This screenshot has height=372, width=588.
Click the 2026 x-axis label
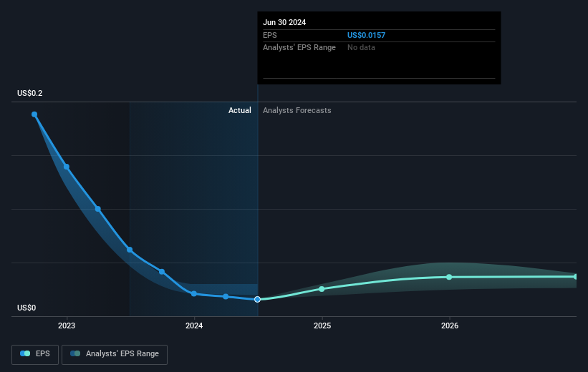click(x=450, y=326)
